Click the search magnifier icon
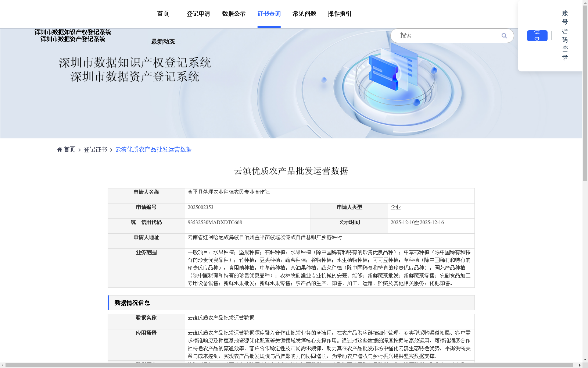 504,36
